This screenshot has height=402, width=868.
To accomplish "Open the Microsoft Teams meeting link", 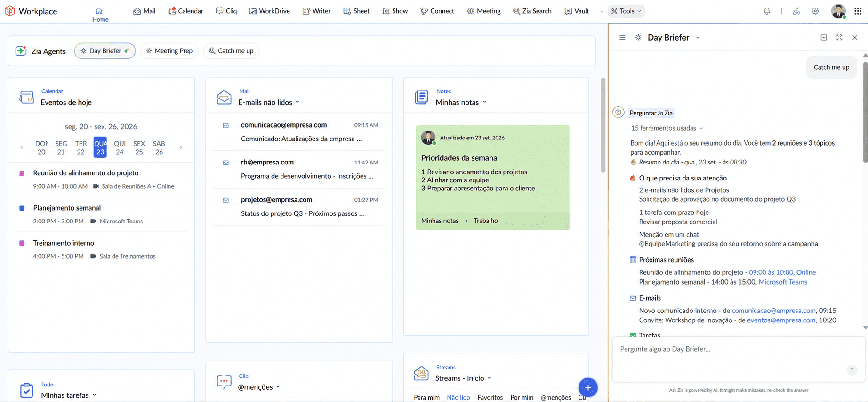I will click(783, 282).
